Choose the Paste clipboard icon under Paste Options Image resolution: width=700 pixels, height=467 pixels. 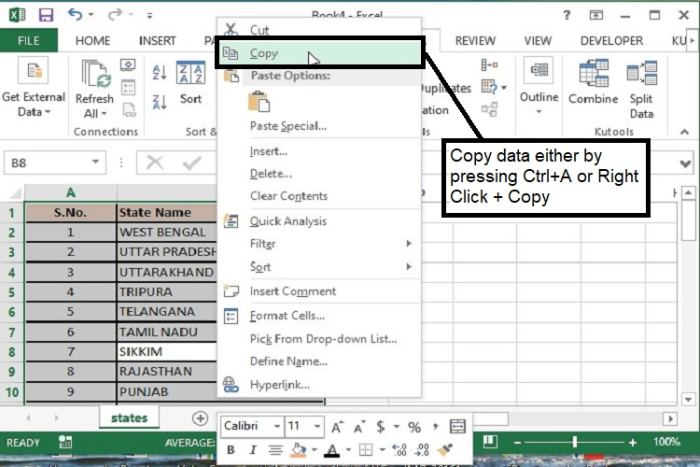coord(259,101)
